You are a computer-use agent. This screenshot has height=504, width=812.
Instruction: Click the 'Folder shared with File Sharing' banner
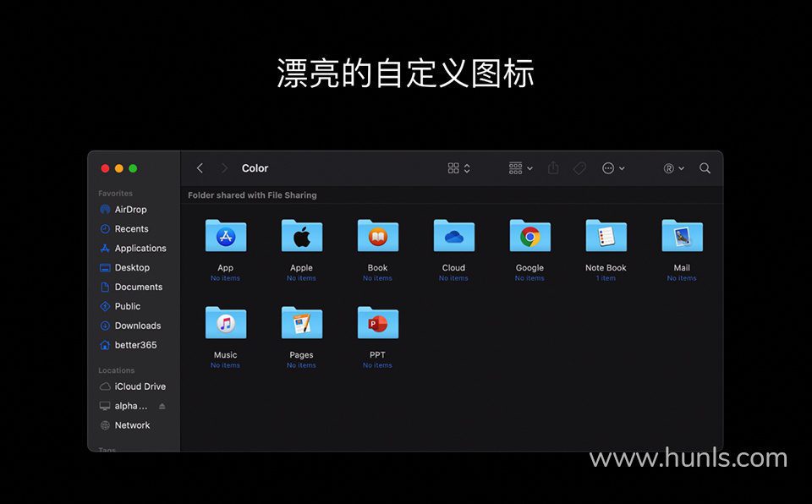[252, 195]
